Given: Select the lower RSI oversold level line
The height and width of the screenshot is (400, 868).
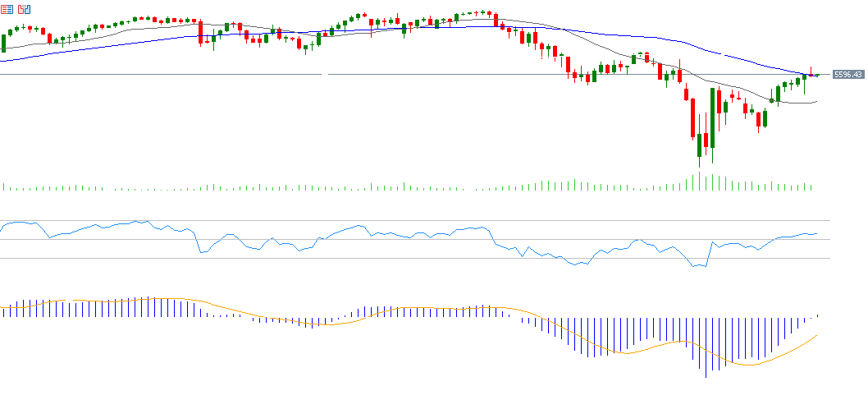Looking at the screenshot, I should [x=410, y=258].
